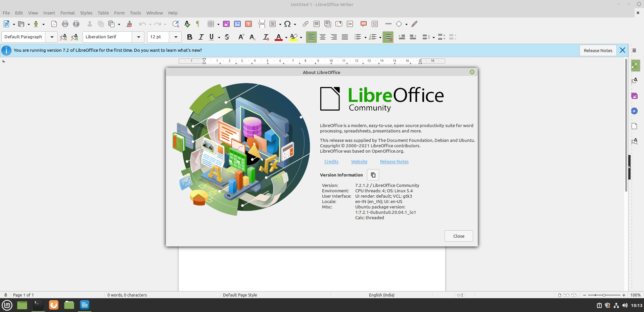Image resolution: width=644 pixels, height=312 pixels.
Task: Expand font color palette arrow
Action: pyautogui.click(x=286, y=37)
